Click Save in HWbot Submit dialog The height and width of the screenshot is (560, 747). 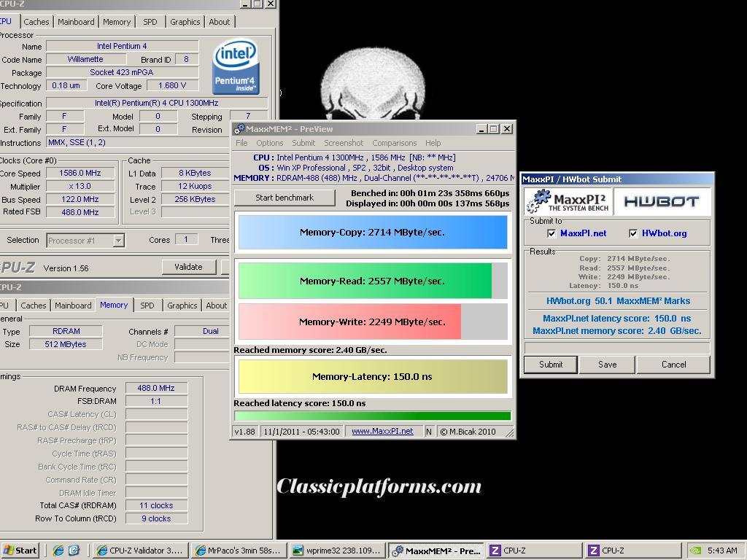608,365
